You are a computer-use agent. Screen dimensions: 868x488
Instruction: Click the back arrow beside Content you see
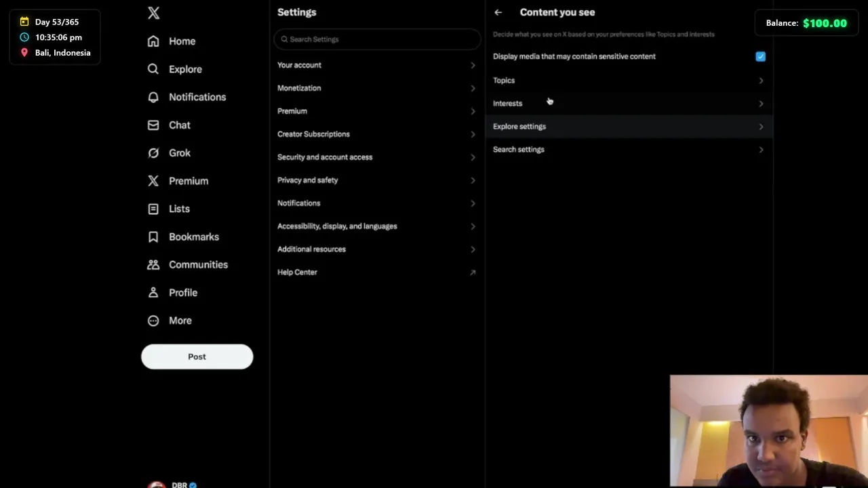(498, 12)
